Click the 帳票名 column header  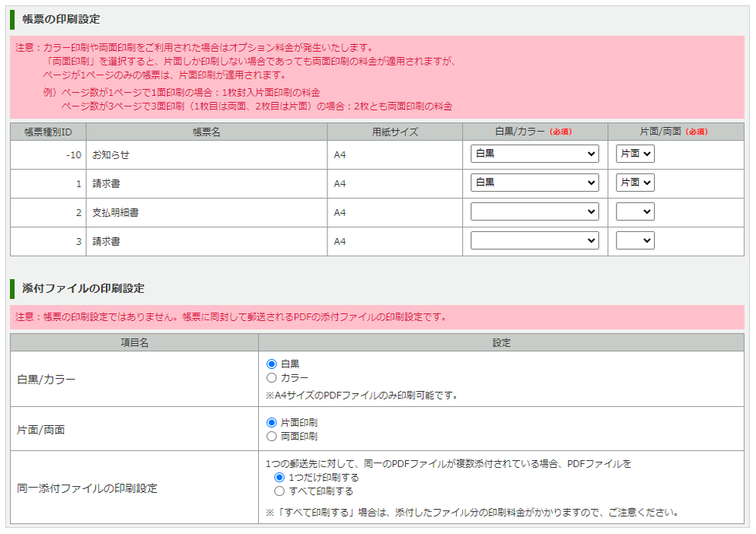[x=206, y=132]
